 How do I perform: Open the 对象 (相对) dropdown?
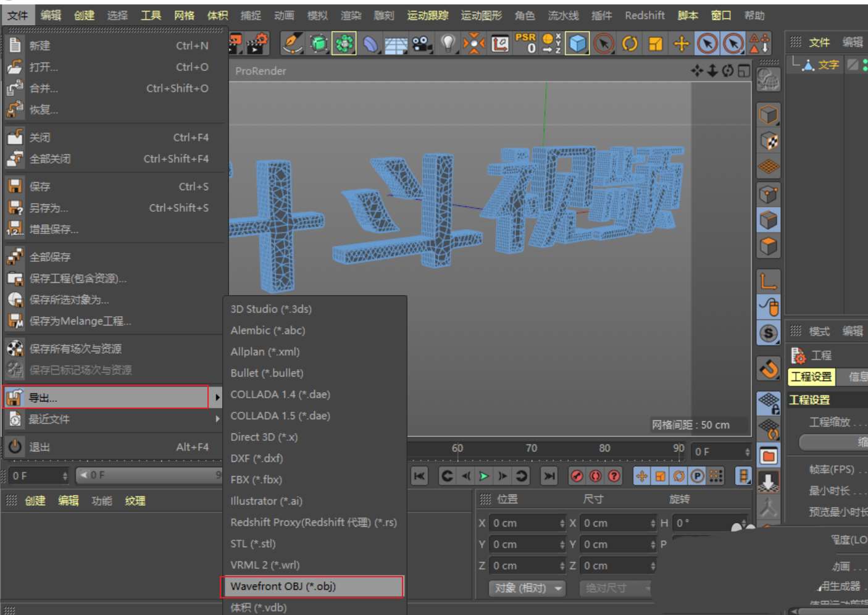coord(528,588)
